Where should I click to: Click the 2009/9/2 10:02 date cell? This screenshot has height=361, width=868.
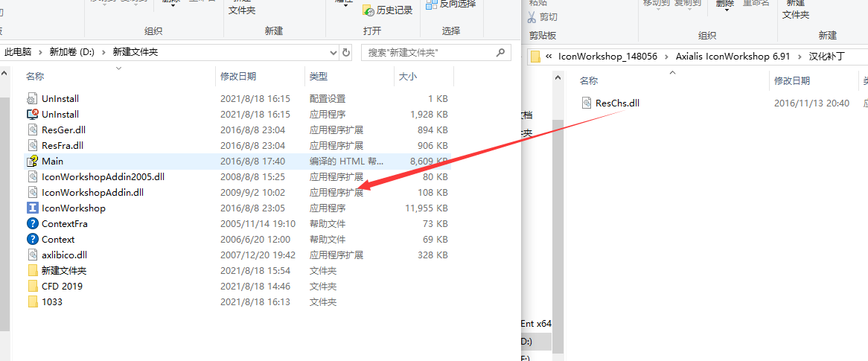[252, 193]
